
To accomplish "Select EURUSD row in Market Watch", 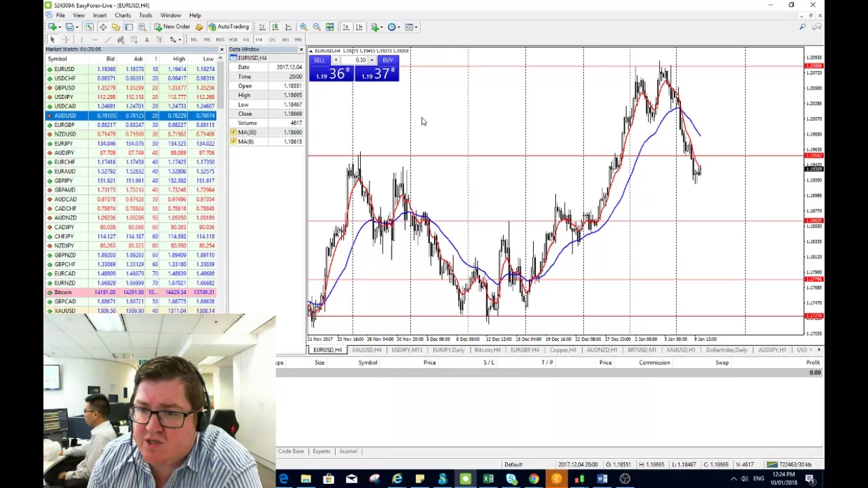I will click(x=131, y=69).
